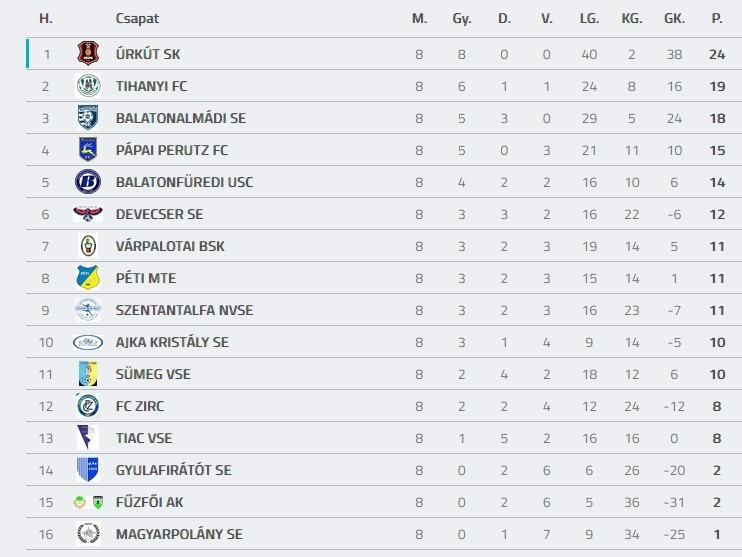Click the Péti MTE yellow-blue crest
This screenshot has width=742, height=557.
click(88, 278)
